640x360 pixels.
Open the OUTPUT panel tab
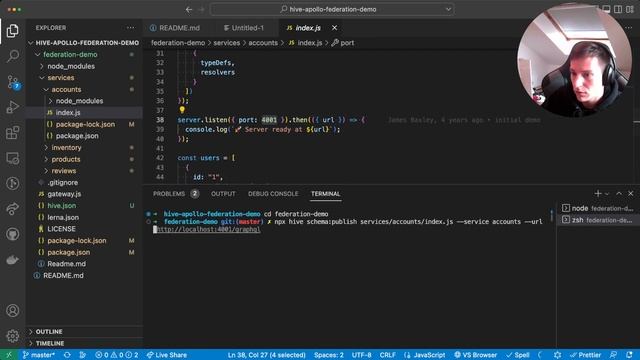point(223,193)
